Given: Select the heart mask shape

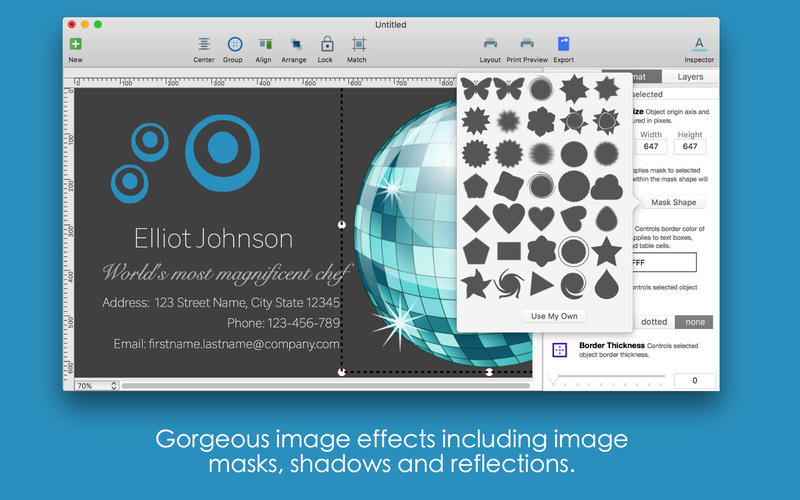Looking at the screenshot, I should (509, 218).
